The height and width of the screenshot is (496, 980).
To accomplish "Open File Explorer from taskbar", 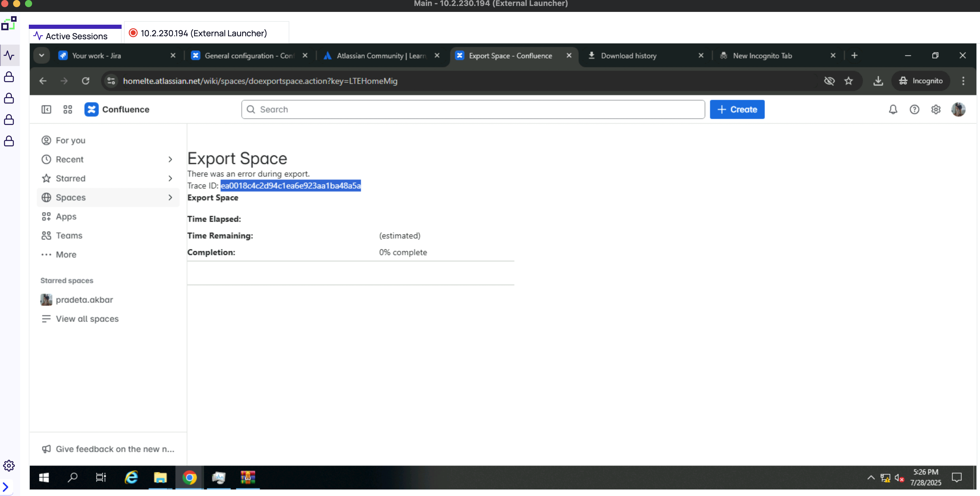I will point(160,477).
